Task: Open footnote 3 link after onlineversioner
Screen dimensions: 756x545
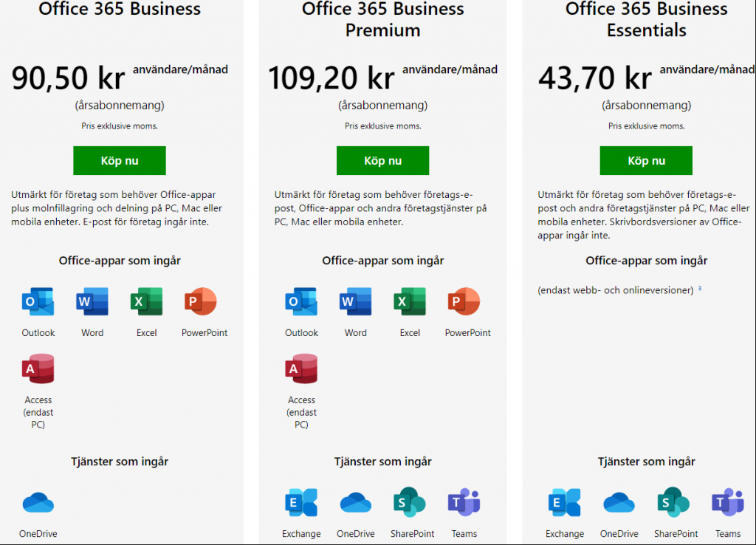Action: click(700, 289)
